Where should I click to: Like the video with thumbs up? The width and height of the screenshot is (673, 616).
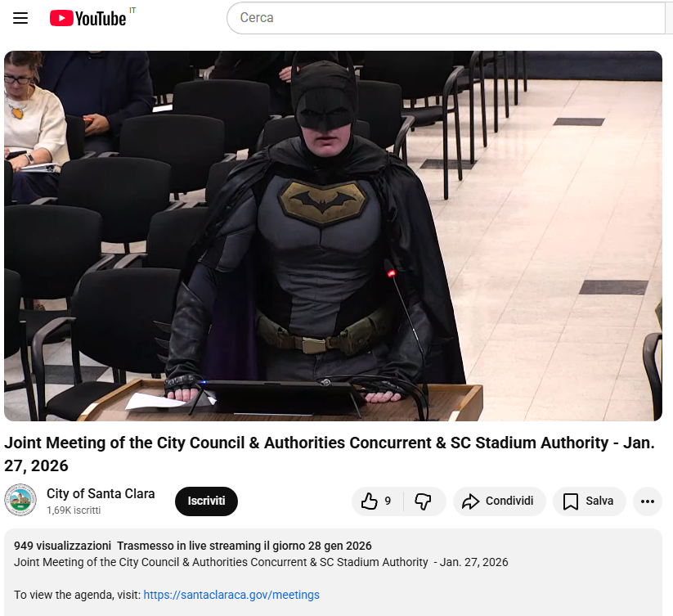[369, 501]
